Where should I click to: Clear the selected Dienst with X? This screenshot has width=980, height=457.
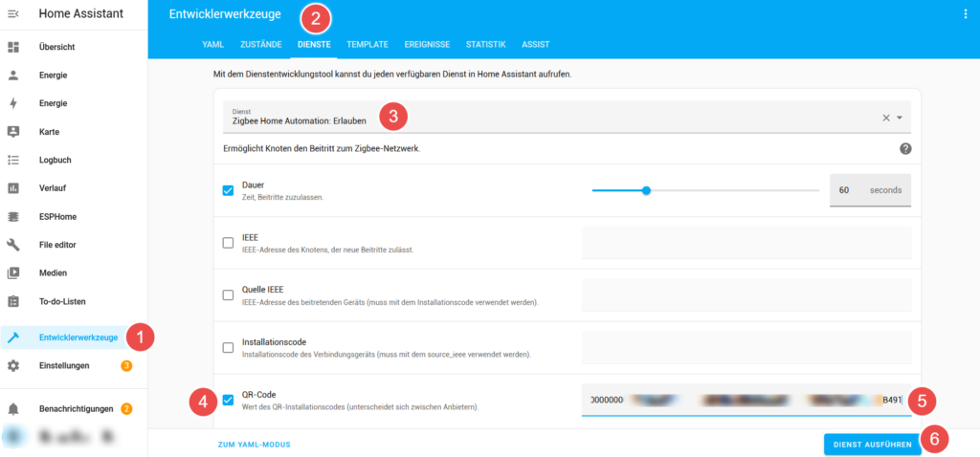(x=885, y=118)
